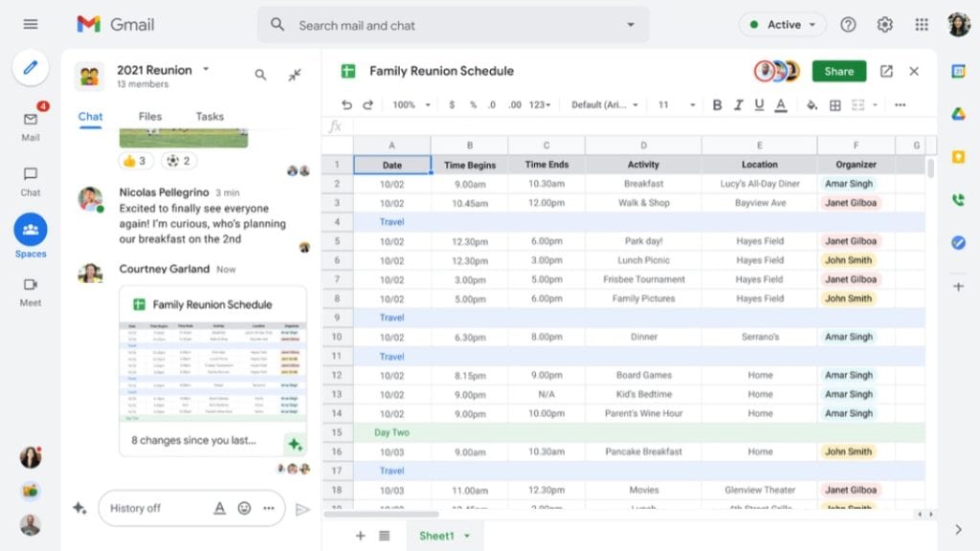Screen dimensions: 980x551
Task: Toggle the soccer ball reaction chip
Action: pyautogui.click(x=178, y=161)
